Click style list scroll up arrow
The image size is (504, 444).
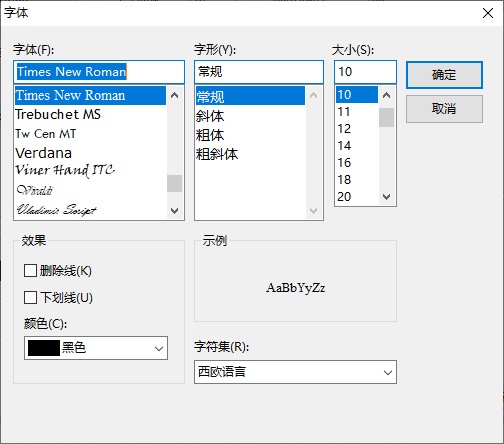pyautogui.click(x=313, y=95)
